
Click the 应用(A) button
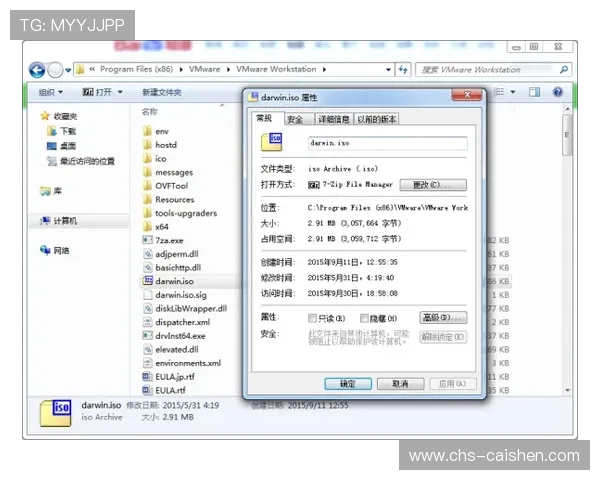point(453,384)
